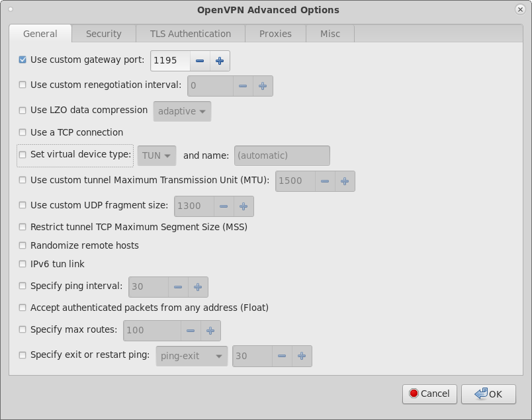This screenshot has width=532, height=420.
Task: Increase the exit or restart ping value
Action: click(x=302, y=356)
